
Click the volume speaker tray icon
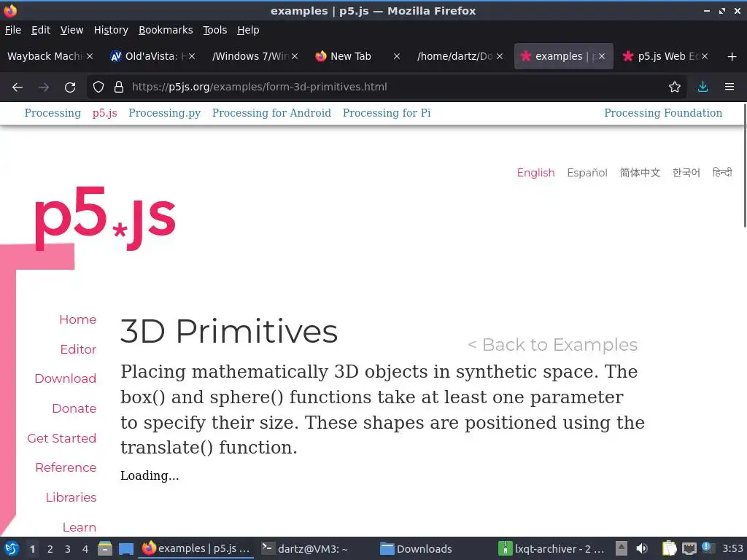pyautogui.click(x=642, y=548)
